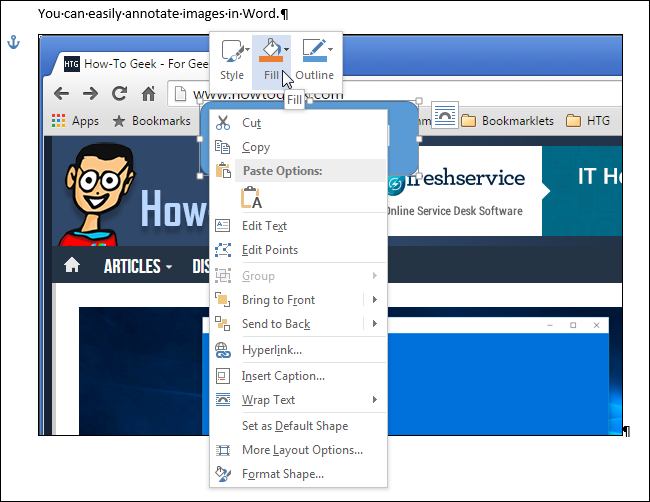Open Format Shape... dialog entry

298,473
